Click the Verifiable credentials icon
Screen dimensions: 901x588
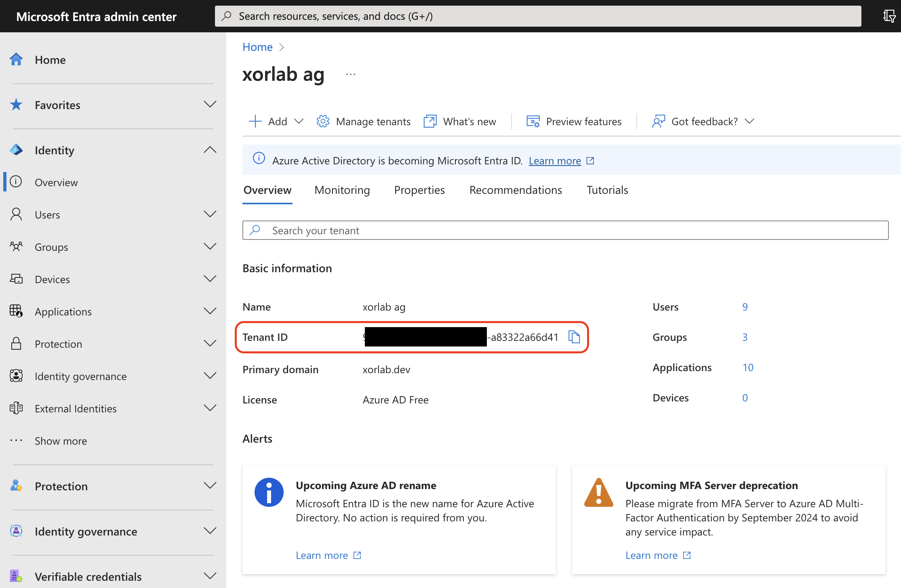[16, 576]
